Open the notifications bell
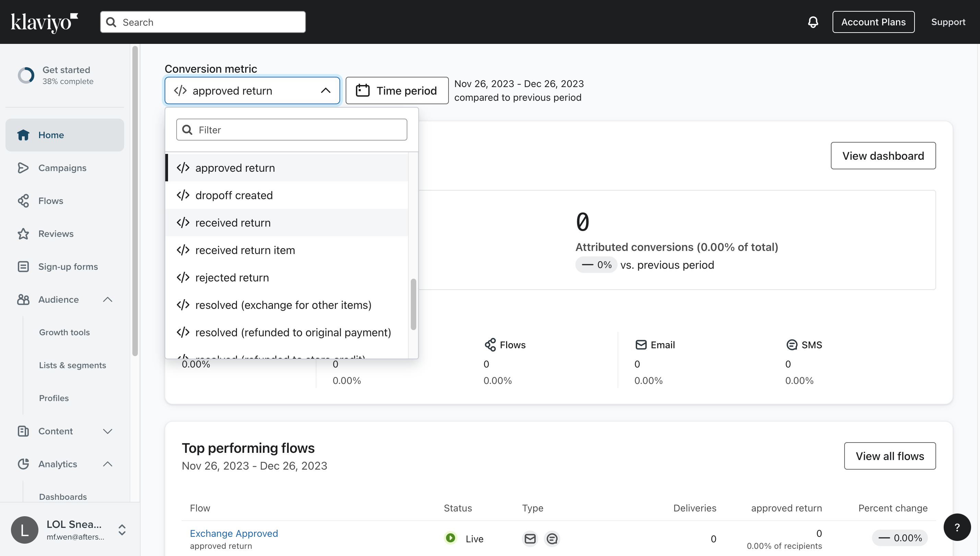Screen dimensions: 980x556 click(813, 22)
